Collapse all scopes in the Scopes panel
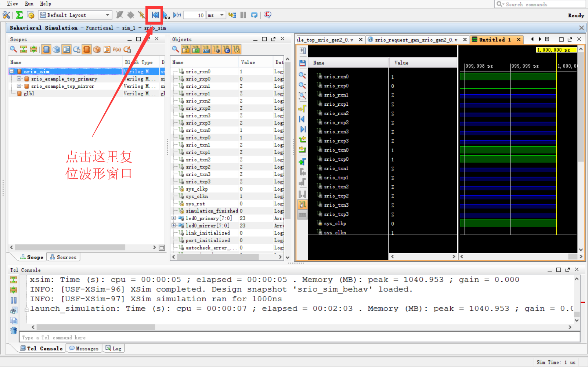This screenshot has height=367, width=588. 24,49
